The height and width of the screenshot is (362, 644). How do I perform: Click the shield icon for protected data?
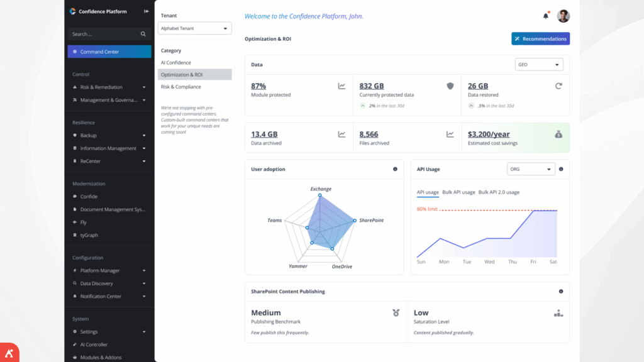click(450, 85)
